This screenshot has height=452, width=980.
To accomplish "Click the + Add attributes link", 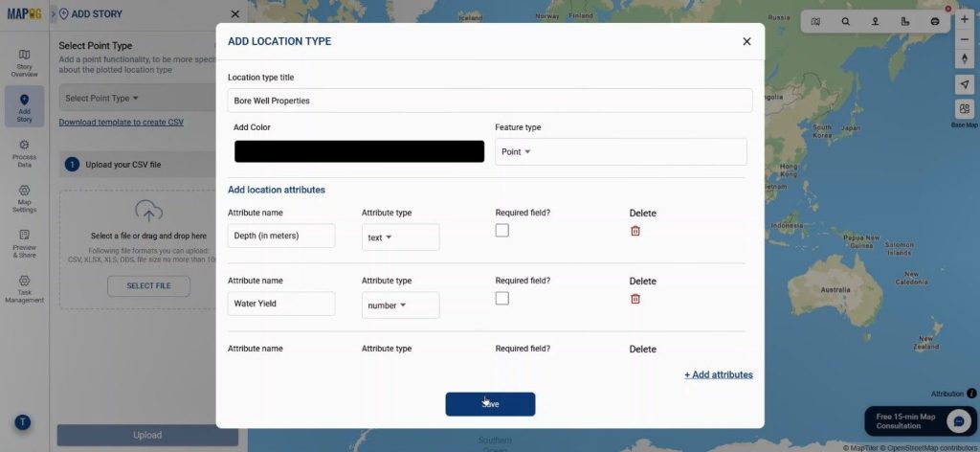I will [x=718, y=374].
